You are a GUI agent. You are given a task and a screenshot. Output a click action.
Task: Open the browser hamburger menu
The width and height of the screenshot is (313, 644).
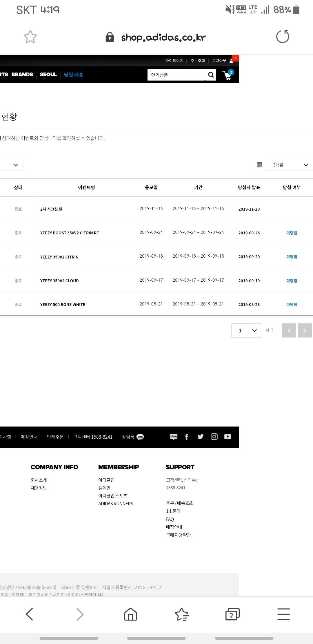[283, 614]
